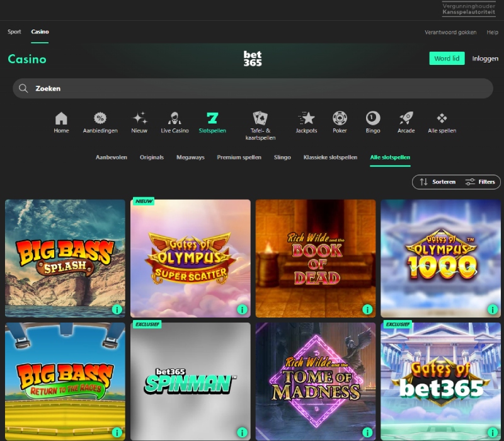Launch Rich Wilde Book of Dead

pyautogui.click(x=316, y=258)
